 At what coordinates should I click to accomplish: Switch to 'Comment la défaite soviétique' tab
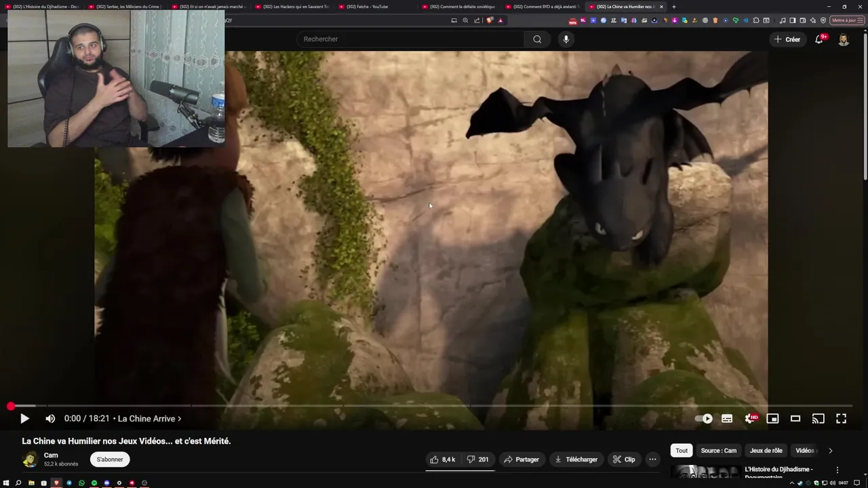click(x=460, y=7)
